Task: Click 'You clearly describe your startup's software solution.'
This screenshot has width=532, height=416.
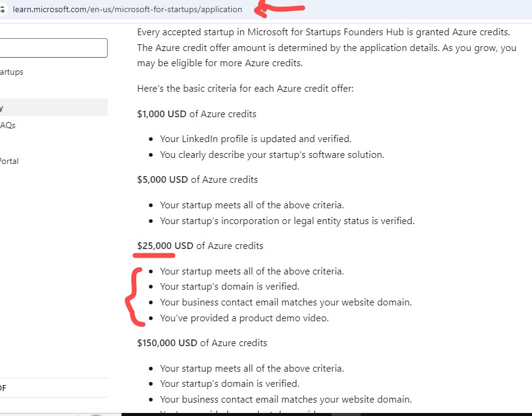Action: point(272,155)
